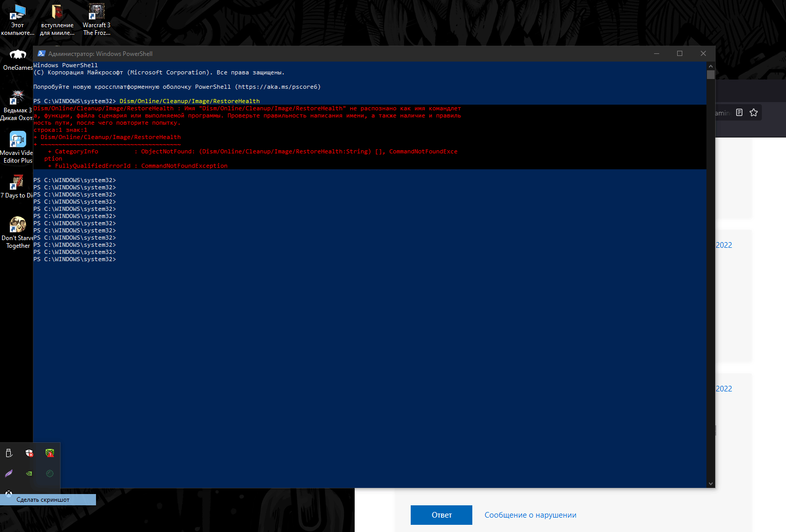This screenshot has height=532, width=786.
Task: Click the blue 'Ответ' button
Action: click(442, 515)
